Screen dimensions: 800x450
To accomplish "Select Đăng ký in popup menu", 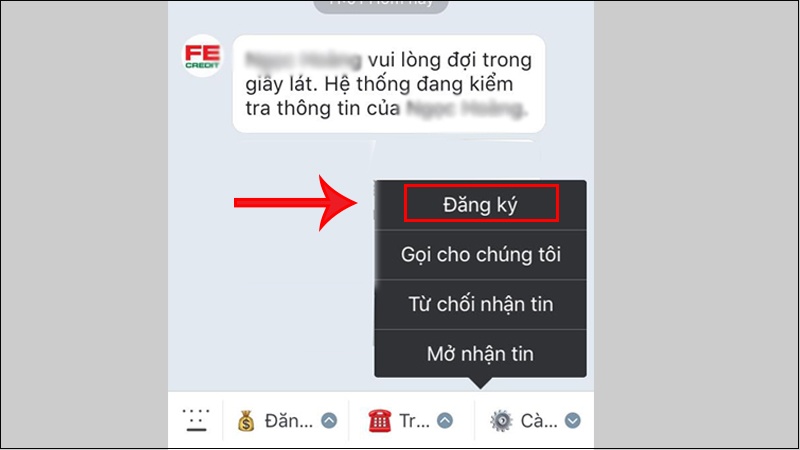I will [481, 205].
